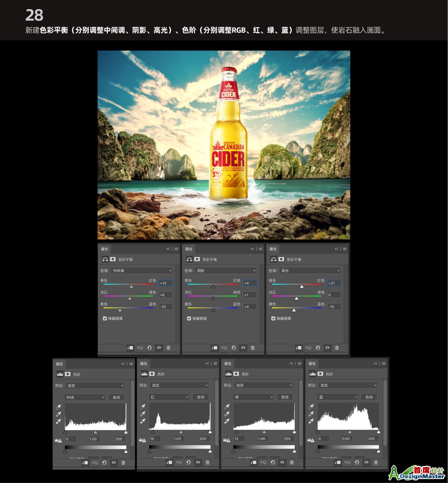Select gray point eyedropper in 蓝 levels panel

[311, 414]
